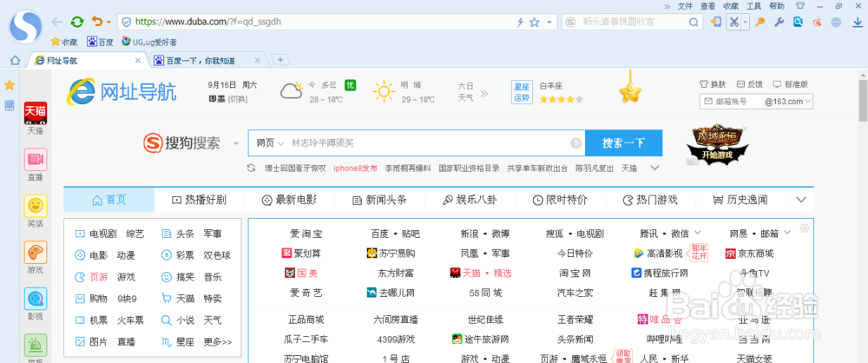The width and height of the screenshot is (868, 363).
Task: Open the download manager arrow icon
Action: coord(858,23)
